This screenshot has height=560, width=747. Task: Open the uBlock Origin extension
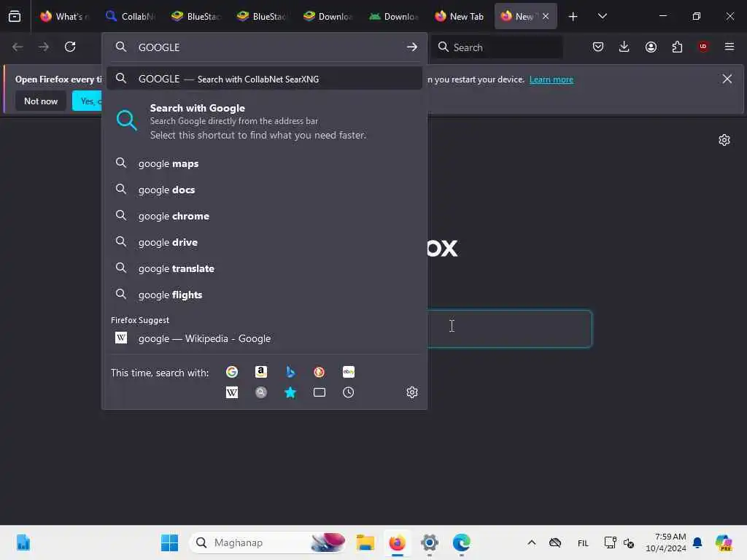click(x=703, y=47)
